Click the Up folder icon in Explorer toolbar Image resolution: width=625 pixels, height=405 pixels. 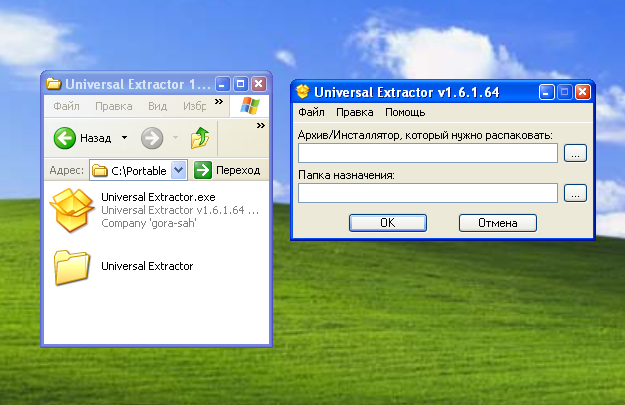tap(200, 138)
